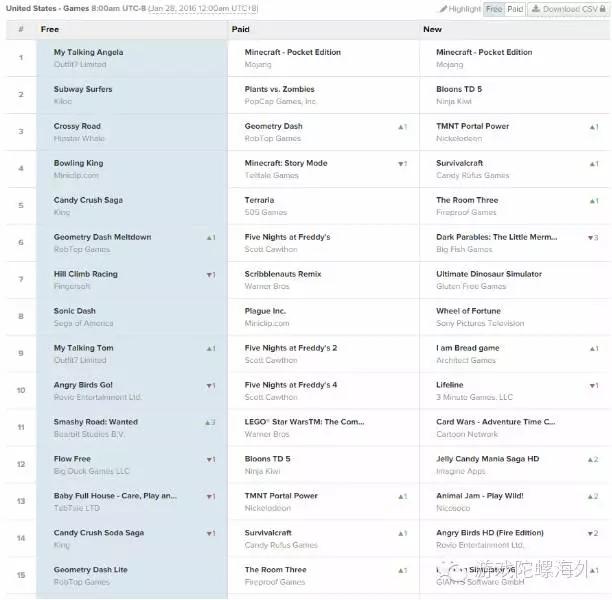Image resolution: width=612 pixels, height=600 pixels.
Task: Click the Paid column header
Action: tap(241, 30)
